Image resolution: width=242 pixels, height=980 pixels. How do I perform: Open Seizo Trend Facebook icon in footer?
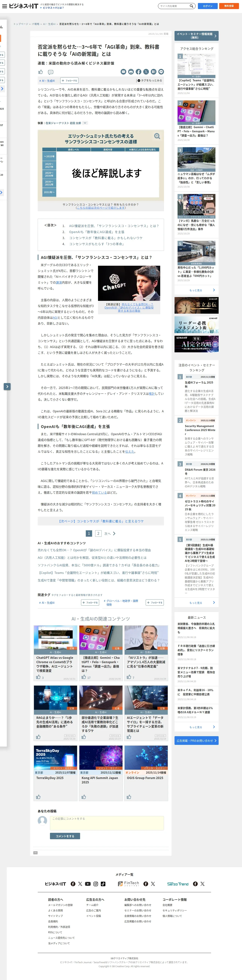coord(195,884)
